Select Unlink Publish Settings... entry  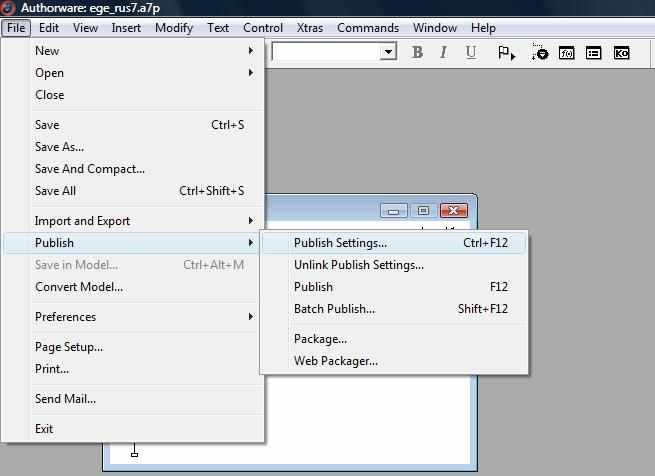[x=394, y=265]
